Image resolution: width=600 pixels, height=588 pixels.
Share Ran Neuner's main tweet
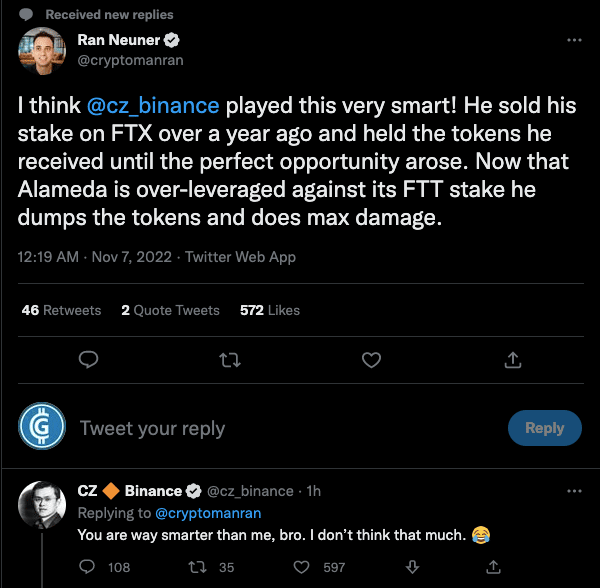click(512, 359)
